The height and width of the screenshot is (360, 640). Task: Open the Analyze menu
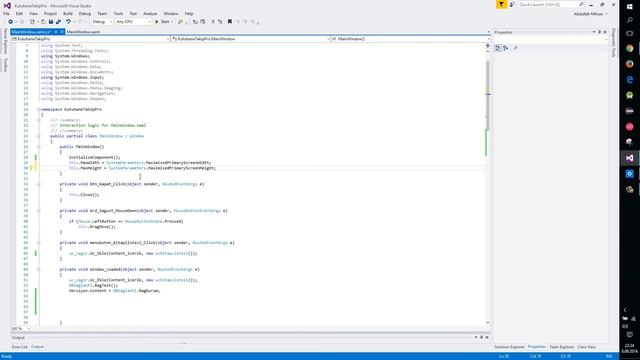pyautogui.click(x=150, y=13)
